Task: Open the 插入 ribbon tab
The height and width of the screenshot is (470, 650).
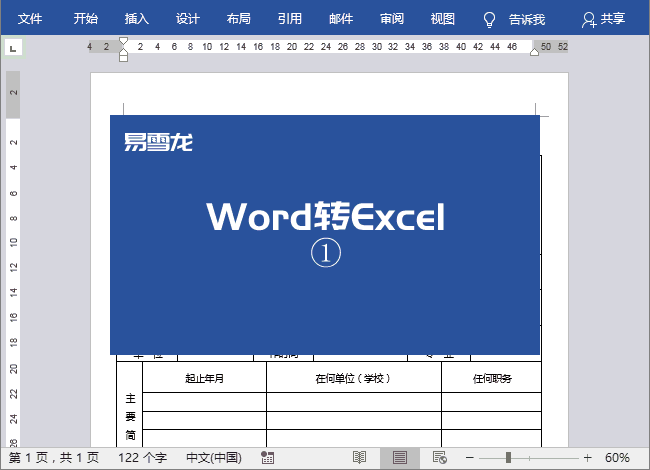Action: [x=137, y=19]
